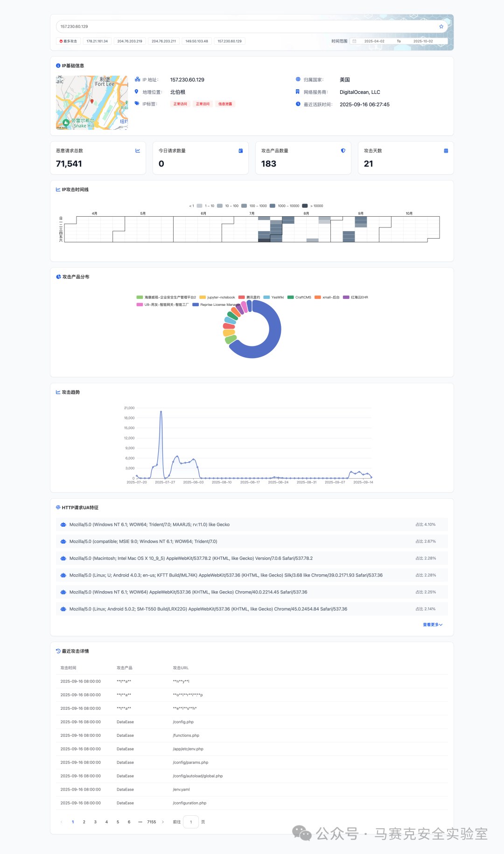Viewport: 504px width, 854px height.
Task: Open the end date picker showing 2025-10-02
Action: click(x=423, y=41)
